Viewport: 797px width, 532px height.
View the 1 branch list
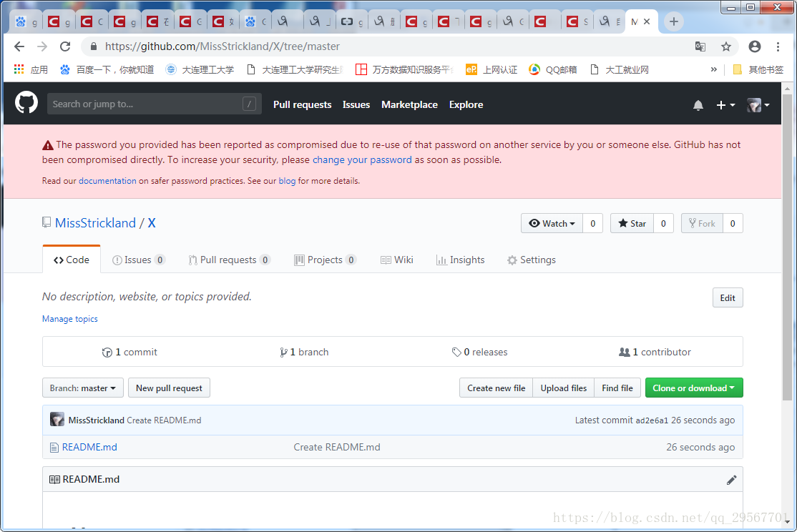coord(304,352)
